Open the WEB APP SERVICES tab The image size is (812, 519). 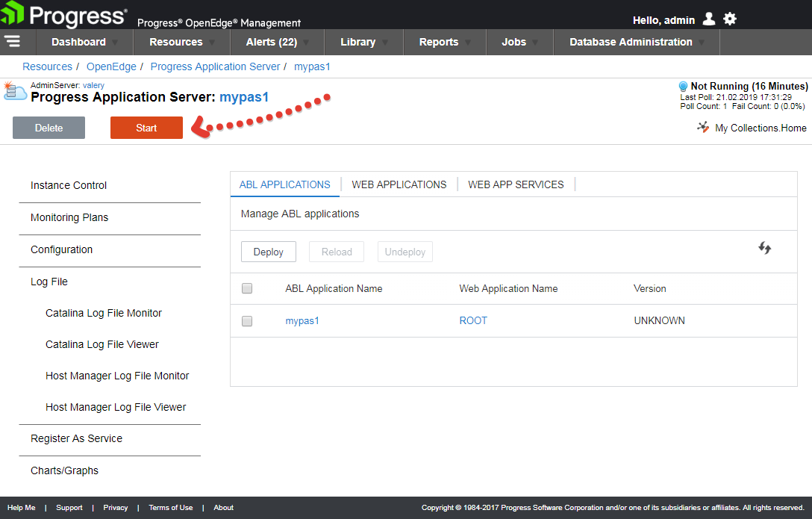pyautogui.click(x=516, y=184)
